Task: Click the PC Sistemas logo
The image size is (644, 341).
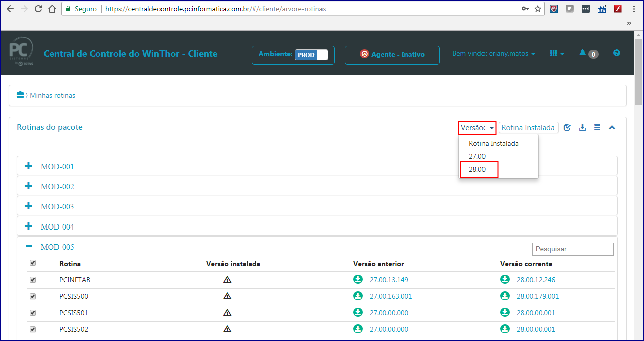Action: tap(21, 52)
